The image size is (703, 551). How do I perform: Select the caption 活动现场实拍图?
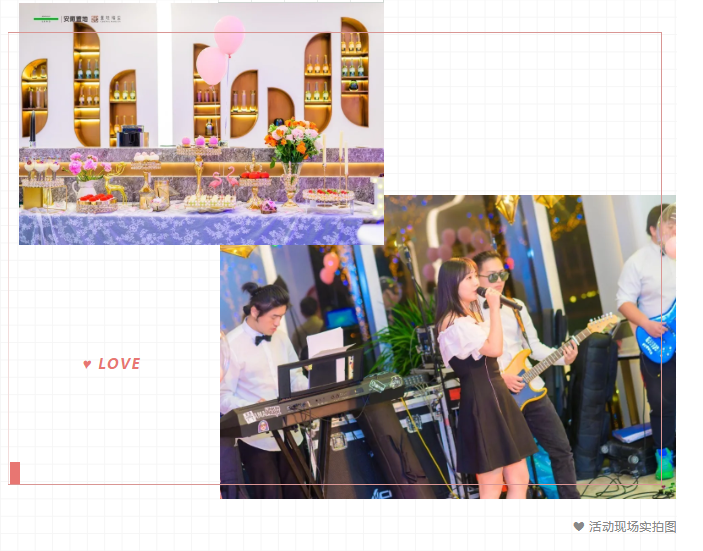(x=632, y=526)
